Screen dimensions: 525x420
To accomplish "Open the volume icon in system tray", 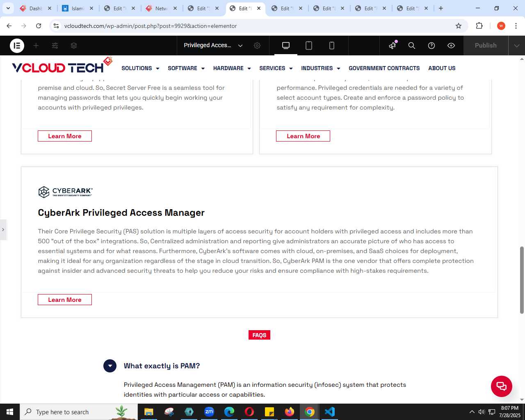I will (482, 412).
